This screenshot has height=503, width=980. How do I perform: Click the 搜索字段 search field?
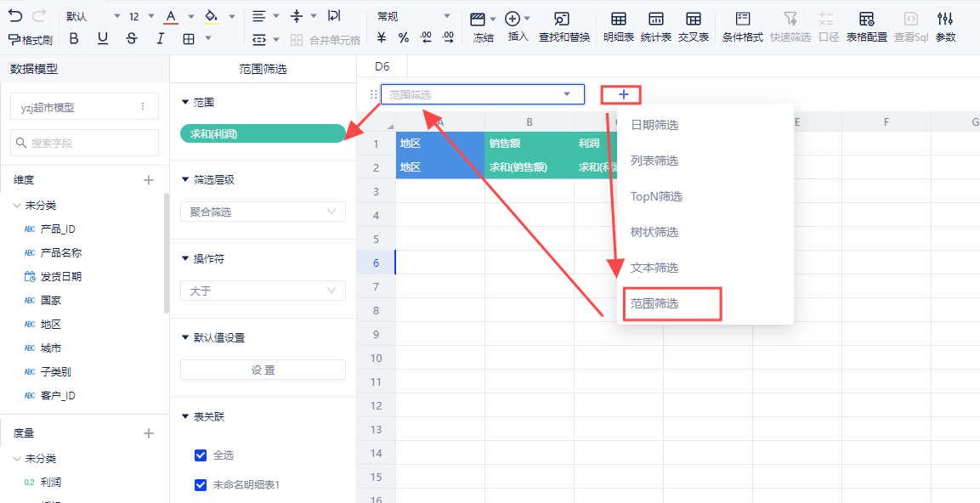[85, 143]
